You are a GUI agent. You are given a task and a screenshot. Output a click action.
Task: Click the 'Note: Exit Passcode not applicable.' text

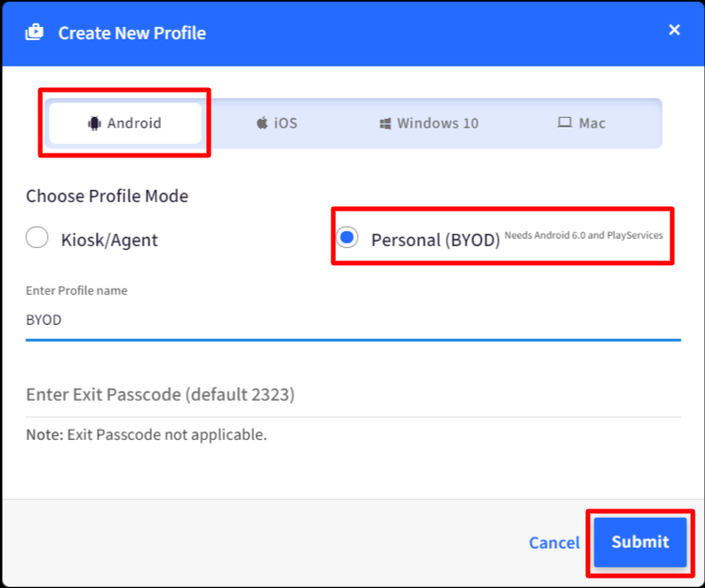(147, 434)
